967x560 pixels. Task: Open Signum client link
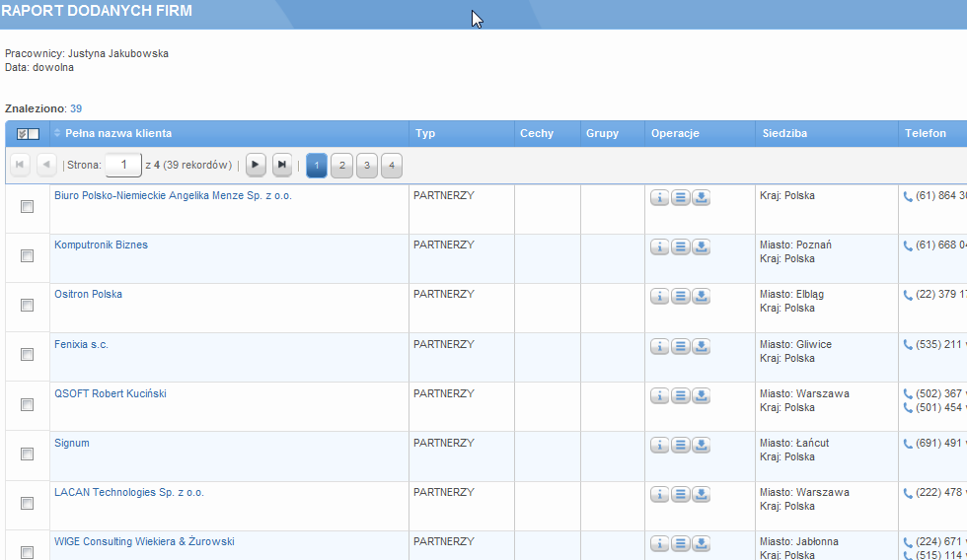(x=71, y=443)
